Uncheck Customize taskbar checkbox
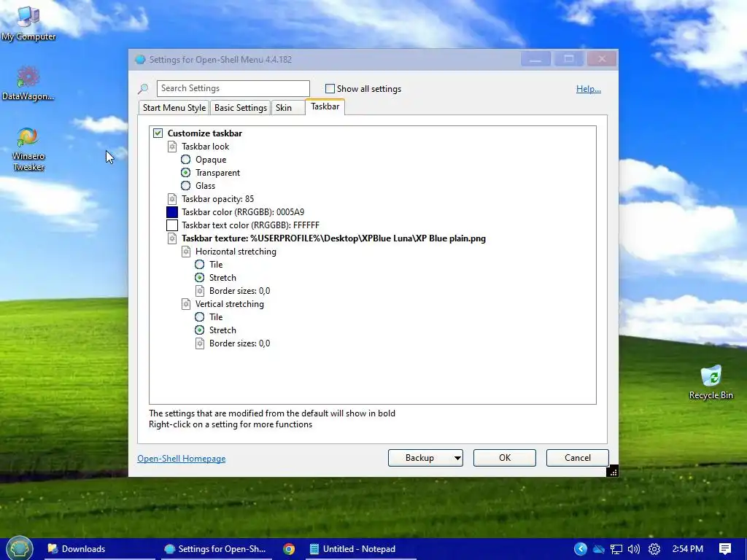Image resolution: width=747 pixels, height=560 pixels. (x=158, y=133)
